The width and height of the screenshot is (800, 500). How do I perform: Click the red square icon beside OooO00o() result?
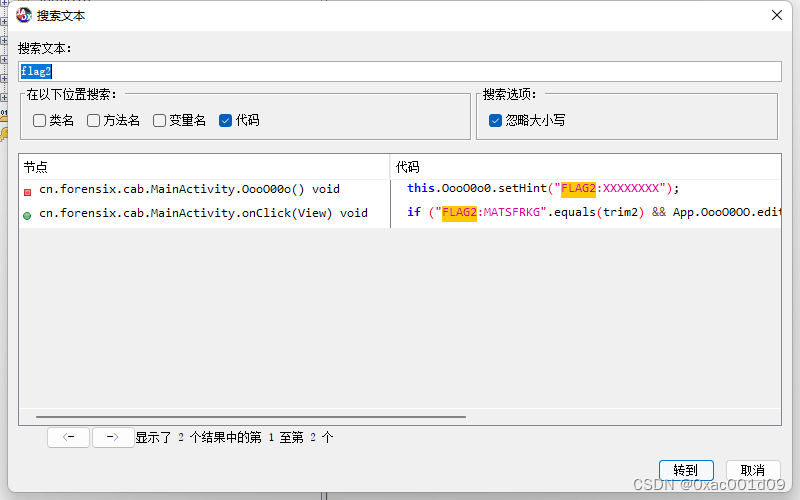28,192
